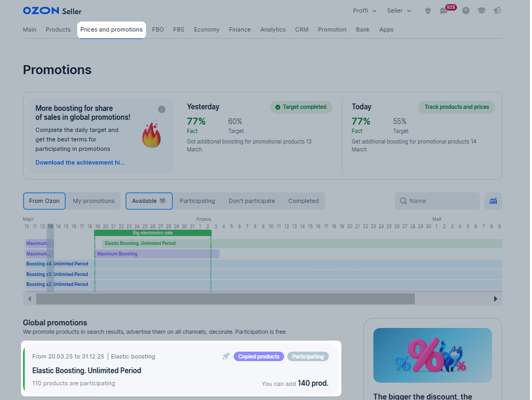Open the Apps tab
The width and height of the screenshot is (532, 400).
tap(386, 29)
